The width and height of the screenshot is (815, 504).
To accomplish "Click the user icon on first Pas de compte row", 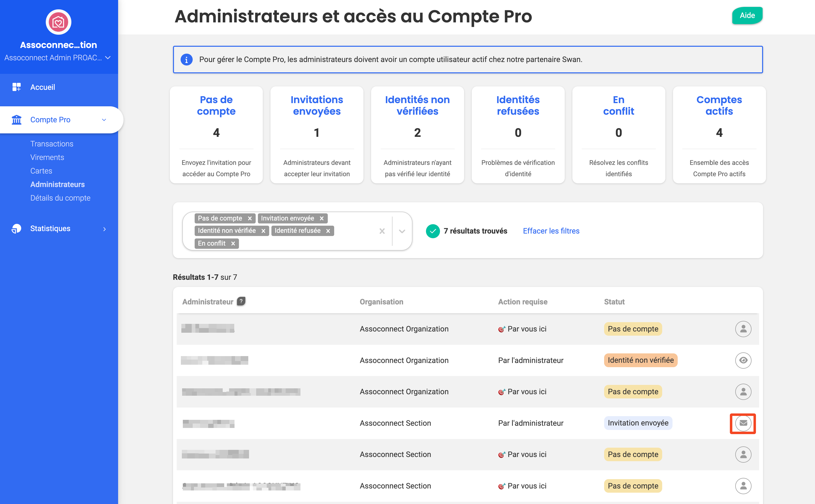I will coord(743,329).
